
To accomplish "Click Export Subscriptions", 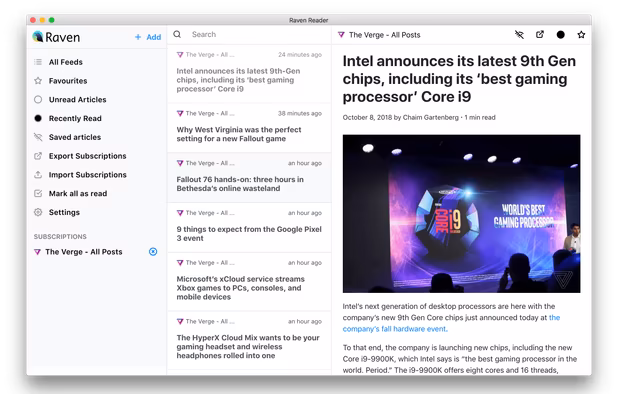I will pos(87,156).
